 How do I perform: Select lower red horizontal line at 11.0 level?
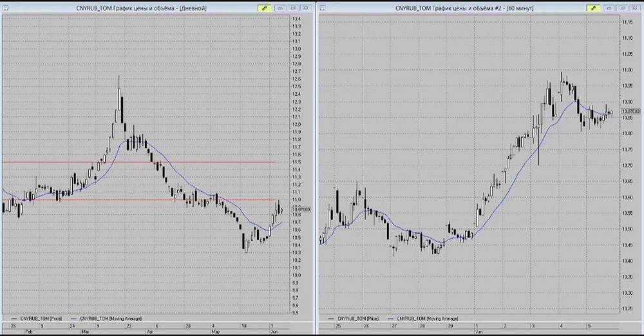(139, 200)
